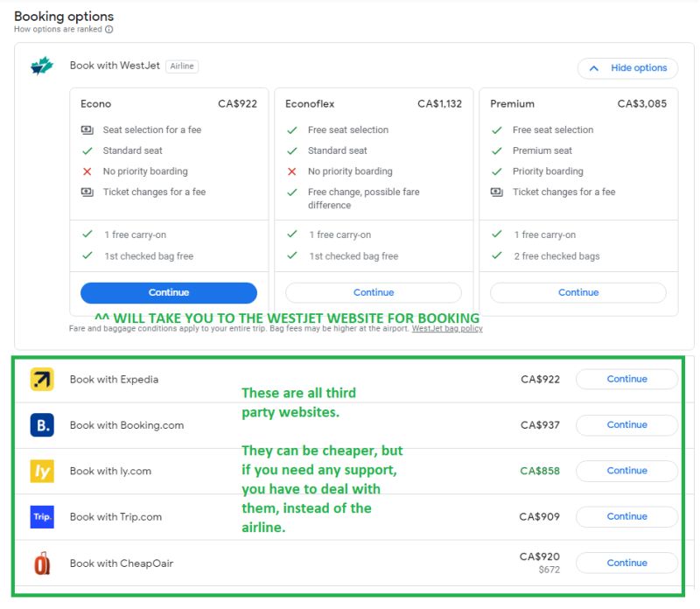This screenshot has height=609, width=700.
Task: Continue with the Econo fare
Action: (x=169, y=293)
